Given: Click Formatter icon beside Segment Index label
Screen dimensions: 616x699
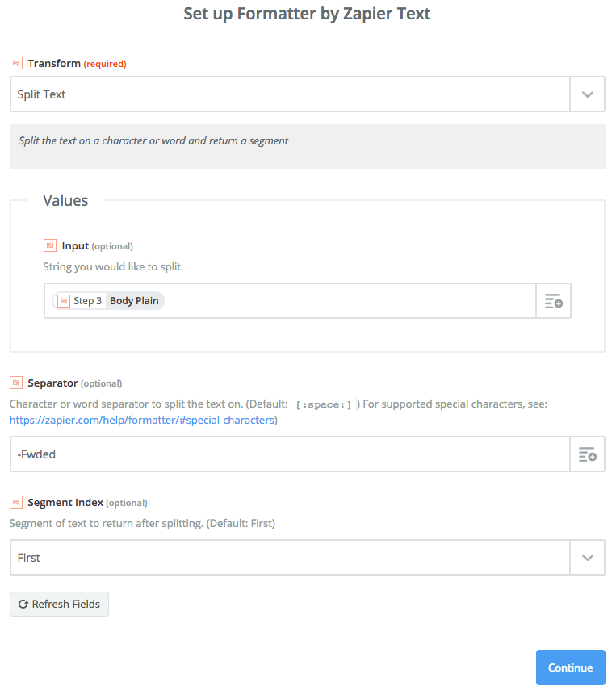Looking at the screenshot, I should (16, 502).
